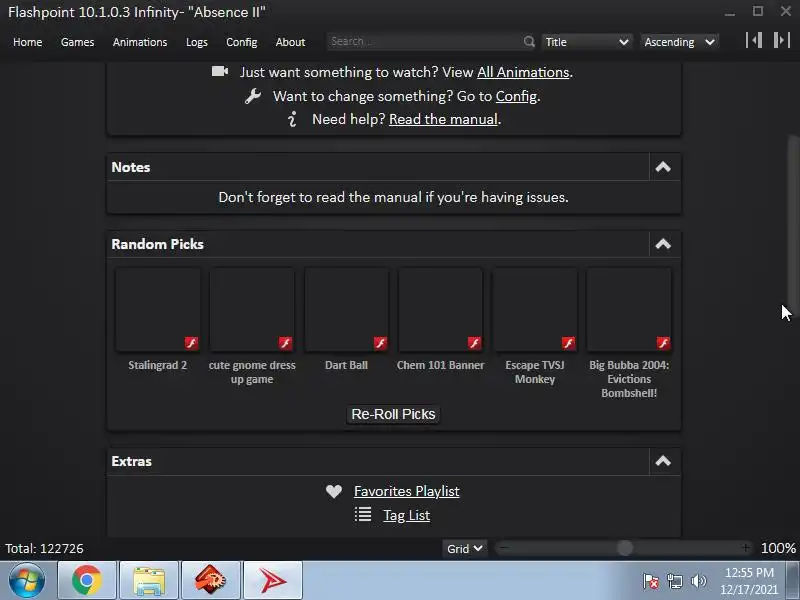This screenshot has height=600, width=800.
Task: Open the About tab
Action: [x=290, y=42]
